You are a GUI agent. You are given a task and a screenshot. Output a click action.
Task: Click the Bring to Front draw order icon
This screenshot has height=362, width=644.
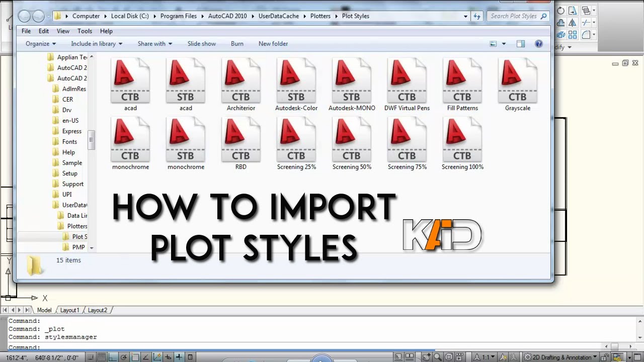click(x=586, y=11)
